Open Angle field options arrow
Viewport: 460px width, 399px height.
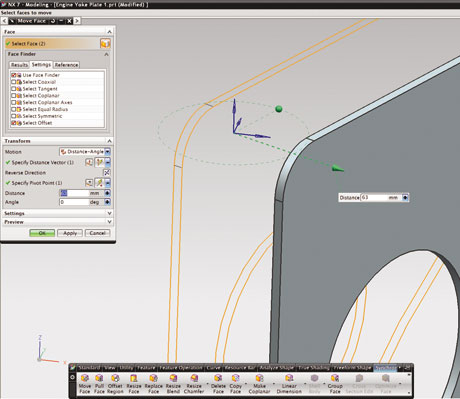(107, 202)
